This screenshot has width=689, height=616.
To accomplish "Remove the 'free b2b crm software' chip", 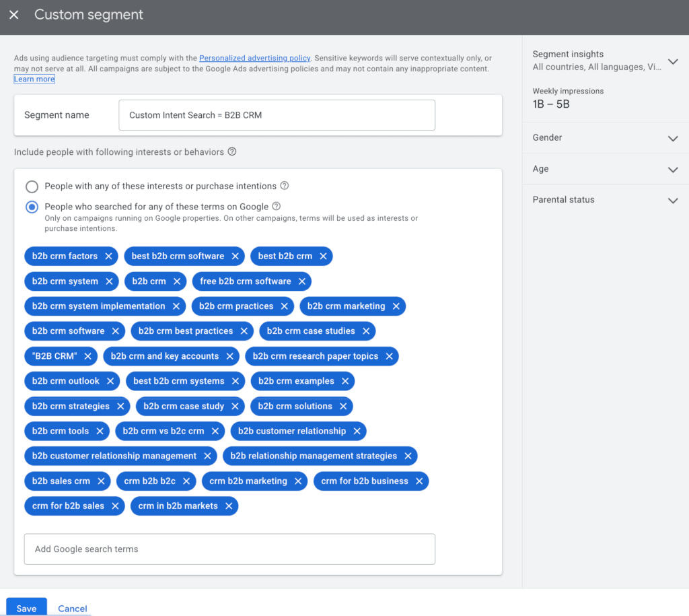I will click(x=302, y=281).
